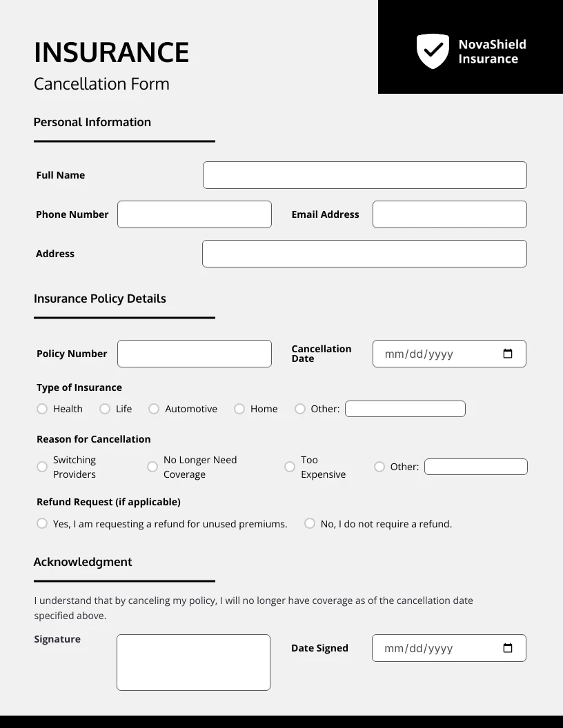This screenshot has width=563, height=728.
Task: Open the Cancellation Date calendar picker
Action: (507, 353)
